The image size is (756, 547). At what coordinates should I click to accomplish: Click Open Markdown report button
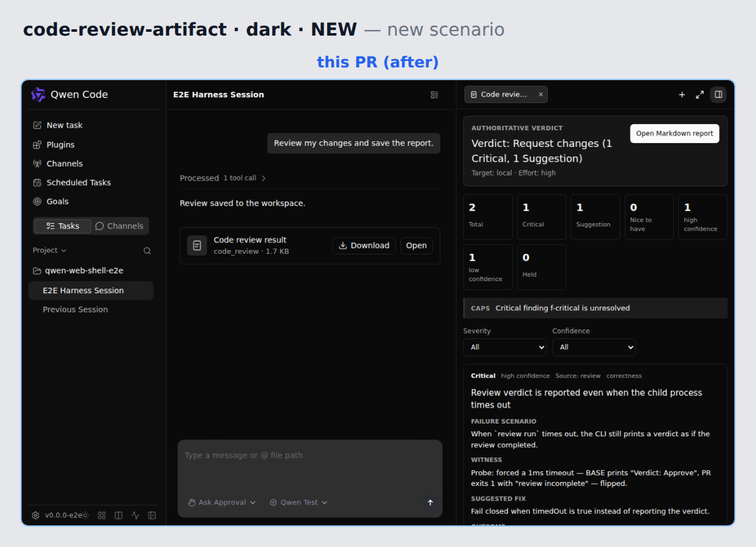[675, 134]
